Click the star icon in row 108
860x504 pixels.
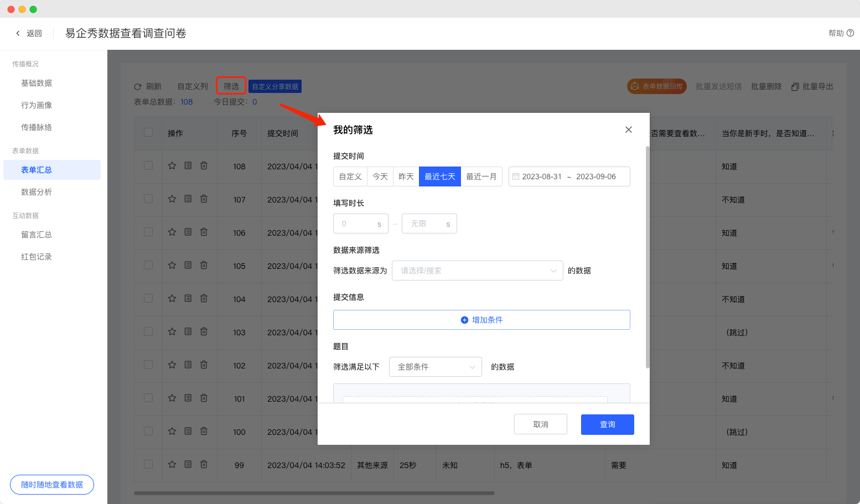[x=172, y=165]
